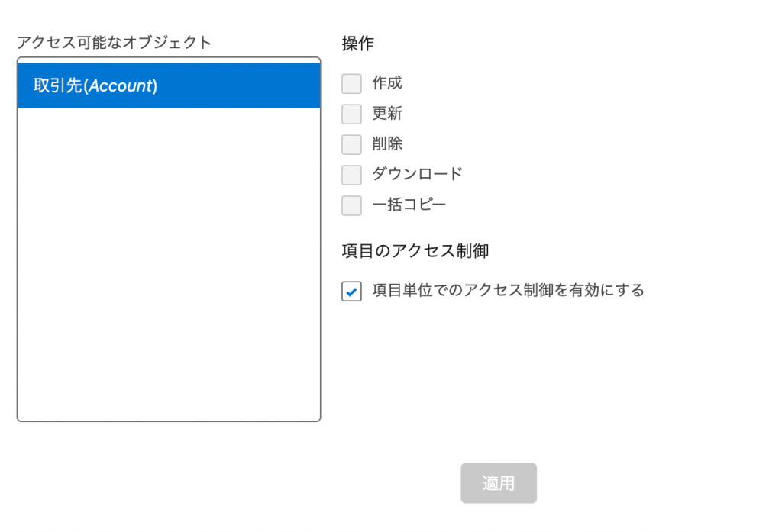
Task: Click the 項目のアクセス制御 section heading
Action: 415,250
